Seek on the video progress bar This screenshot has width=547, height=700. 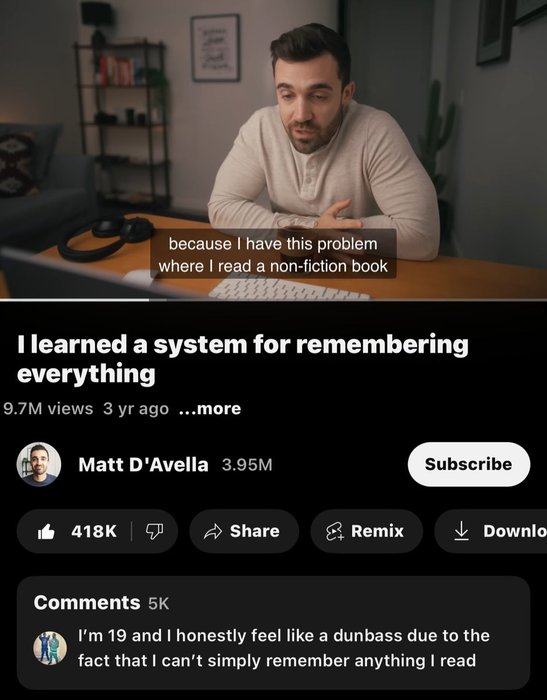click(x=273, y=300)
